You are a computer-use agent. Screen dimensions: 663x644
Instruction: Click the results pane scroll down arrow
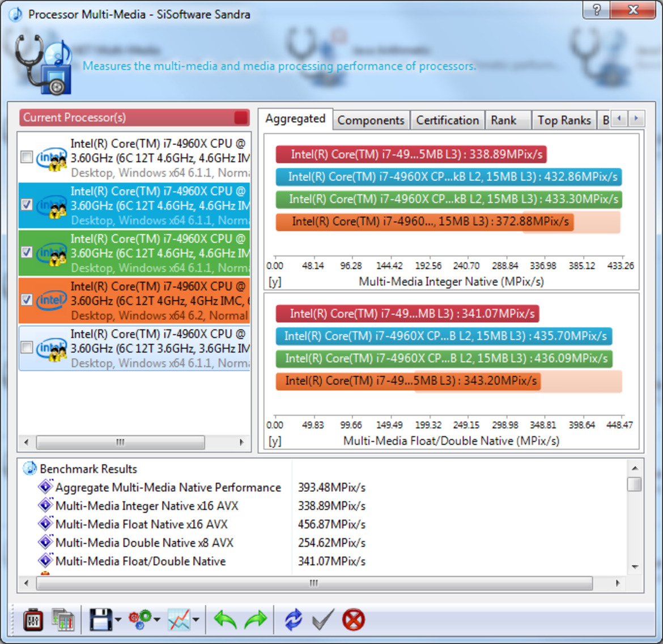tap(635, 566)
